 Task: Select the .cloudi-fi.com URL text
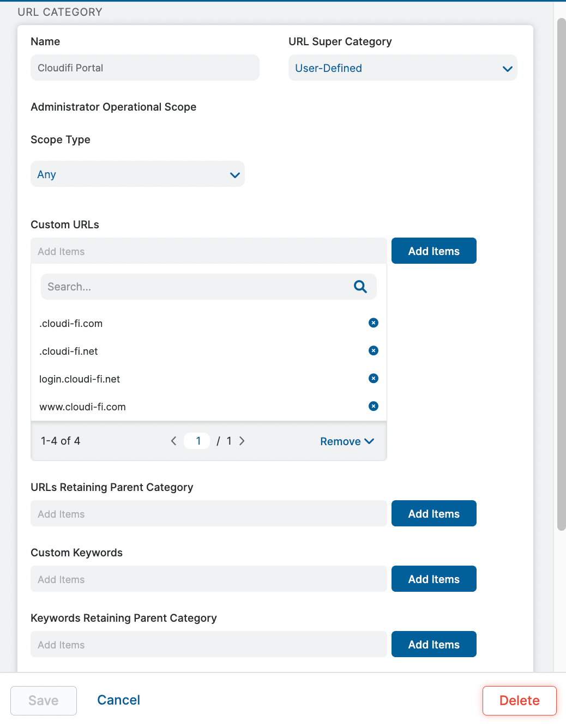(x=71, y=324)
